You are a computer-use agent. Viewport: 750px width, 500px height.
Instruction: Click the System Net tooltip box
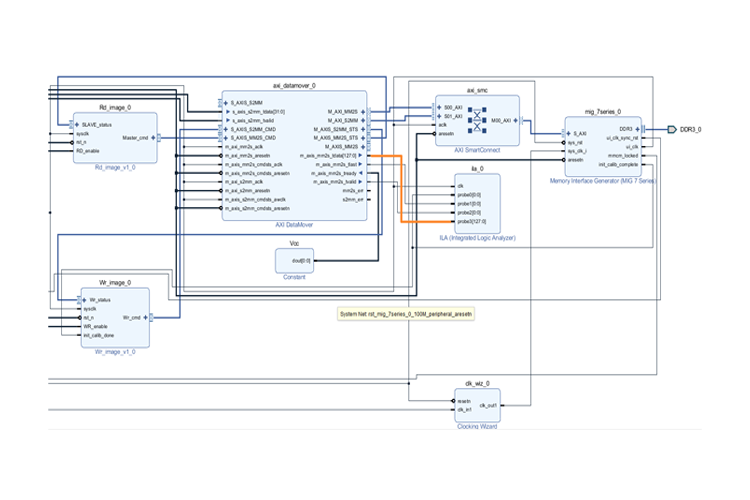pos(407,314)
